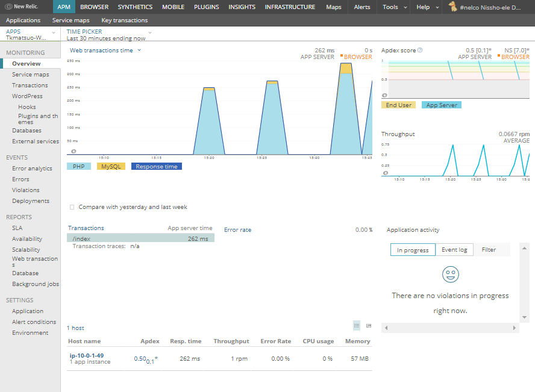The width and height of the screenshot is (535, 392).
Task: Open the /index transaction row
Action: (140, 238)
